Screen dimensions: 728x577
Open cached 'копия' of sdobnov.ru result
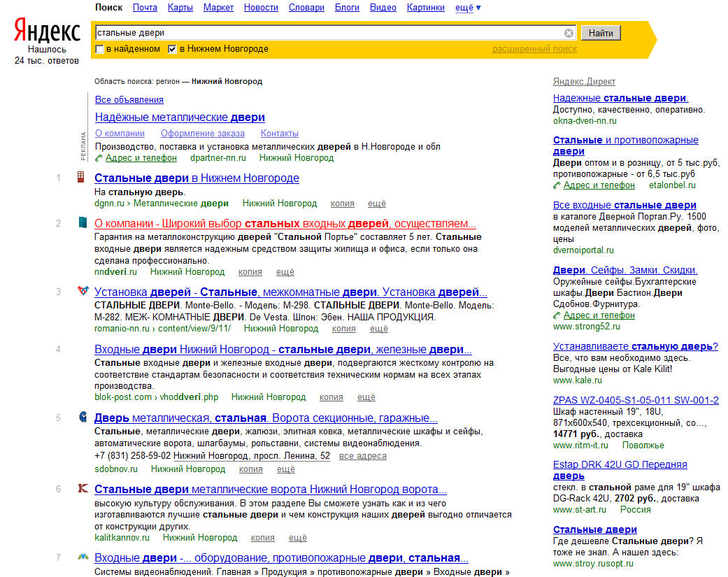(x=251, y=469)
